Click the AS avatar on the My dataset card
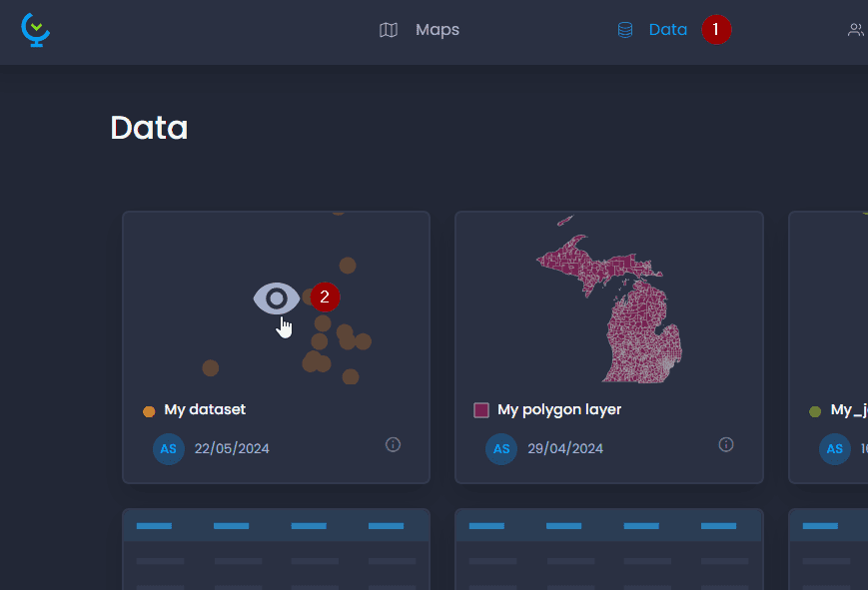This screenshot has width=868, height=590. 168,449
